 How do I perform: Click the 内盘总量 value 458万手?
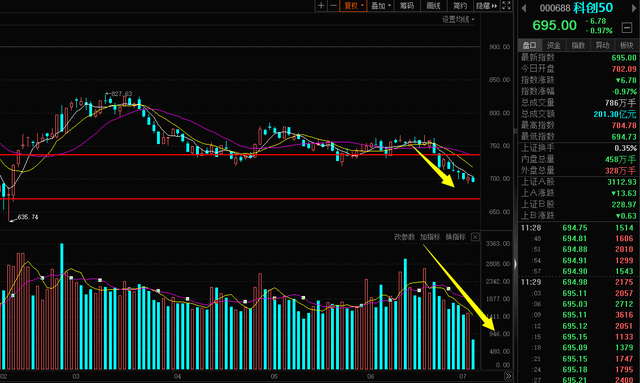[x=620, y=159]
